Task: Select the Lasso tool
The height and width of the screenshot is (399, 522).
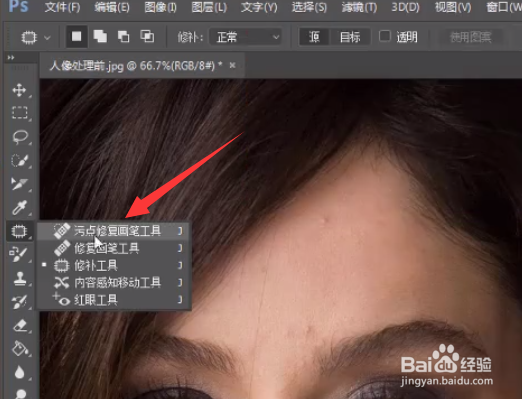Action: [x=19, y=137]
